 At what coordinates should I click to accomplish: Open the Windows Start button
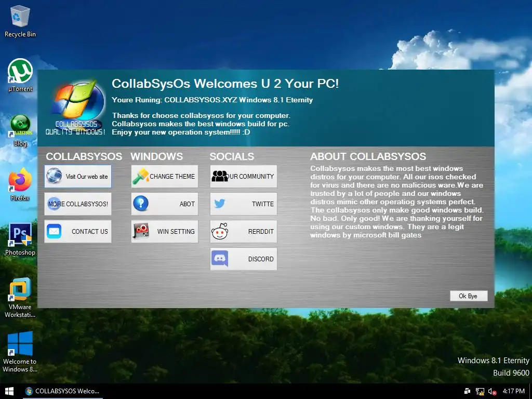tap(9, 391)
